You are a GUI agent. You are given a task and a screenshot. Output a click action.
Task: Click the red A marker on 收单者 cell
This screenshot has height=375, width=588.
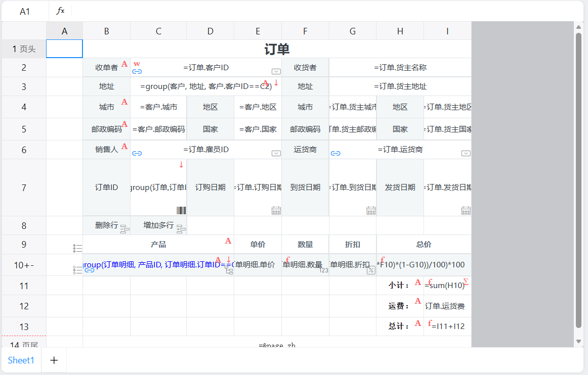pos(124,64)
